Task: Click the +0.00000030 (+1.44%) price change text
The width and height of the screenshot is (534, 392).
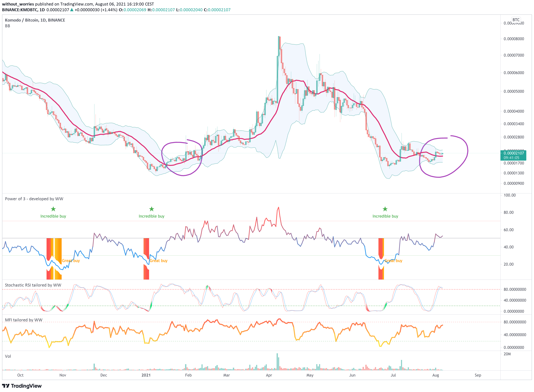Action: click(96, 10)
